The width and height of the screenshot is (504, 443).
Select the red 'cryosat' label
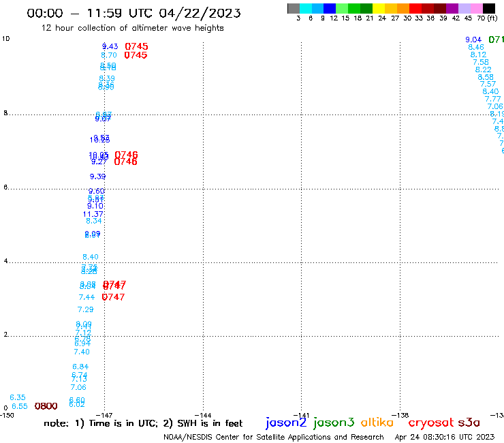(x=431, y=423)
